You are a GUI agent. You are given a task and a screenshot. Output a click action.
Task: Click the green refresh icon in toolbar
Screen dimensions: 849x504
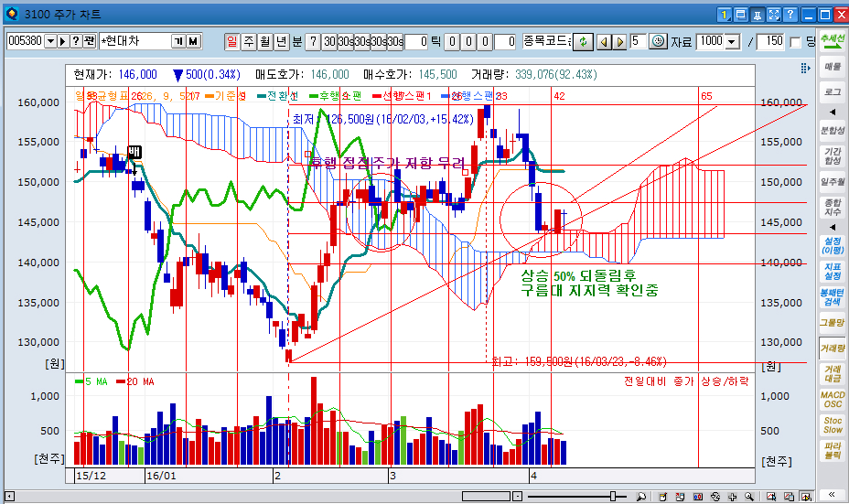coord(584,41)
